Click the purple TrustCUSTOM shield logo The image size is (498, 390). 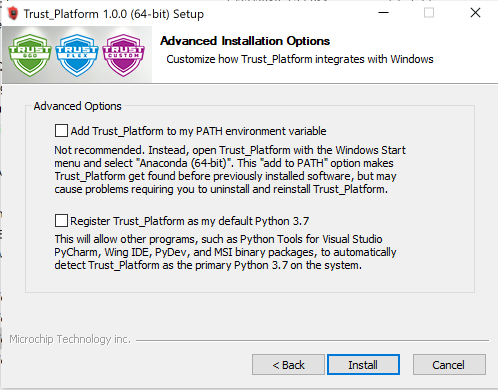click(x=124, y=55)
